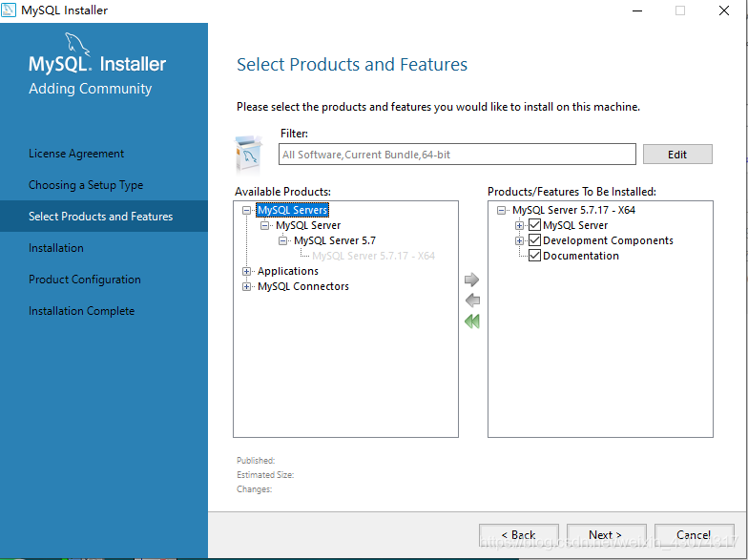Viewport: 748px width, 560px height.
Task: Click the MySQL dolphin logo in sidebar
Action: 77,44
